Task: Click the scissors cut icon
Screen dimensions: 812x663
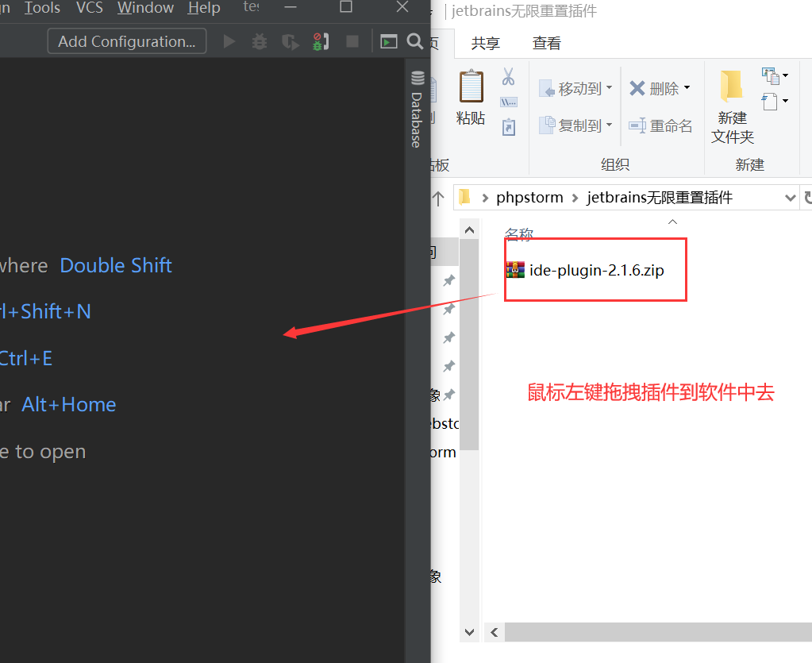Action: tap(509, 77)
